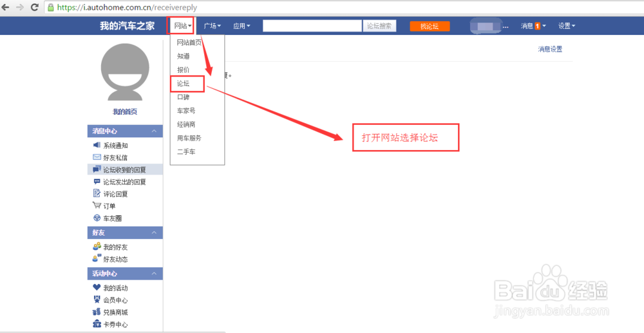Click the coupon center icon
The height and width of the screenshot is (333, 644).
click(97, 324)
